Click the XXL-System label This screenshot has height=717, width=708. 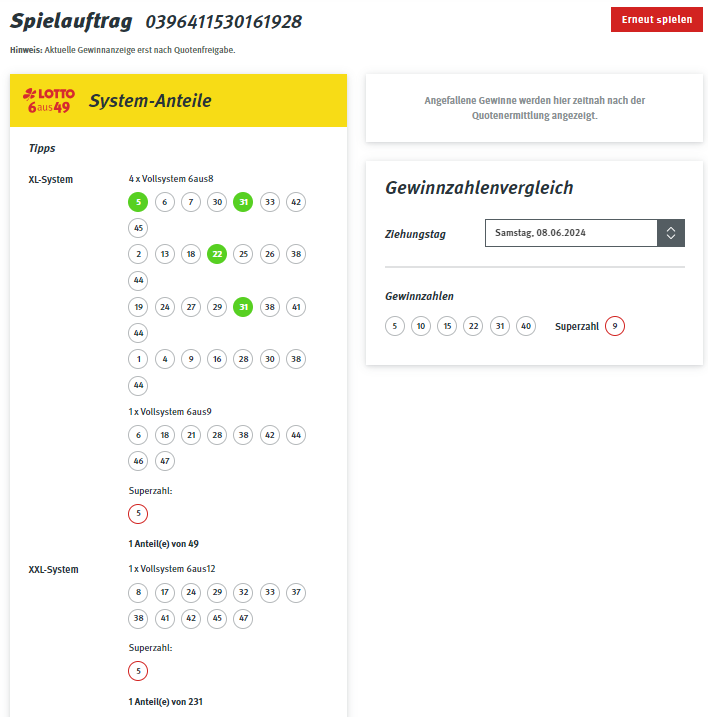pyautogui.click(x=54, y=569)
